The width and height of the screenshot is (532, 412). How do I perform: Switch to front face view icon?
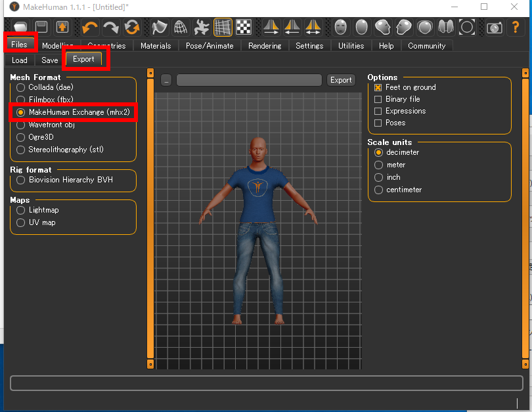(341, 27)
